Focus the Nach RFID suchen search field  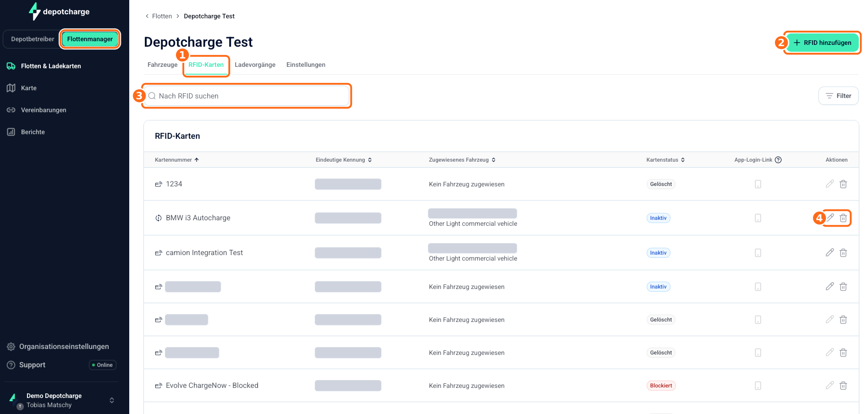click(x=247, y=96)
